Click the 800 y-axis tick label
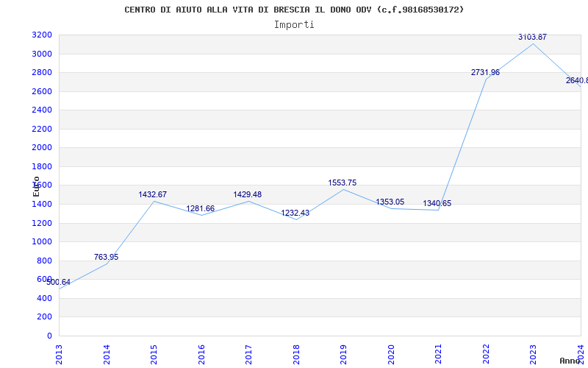The image size is (588, 368). click(x=44, y=261)
